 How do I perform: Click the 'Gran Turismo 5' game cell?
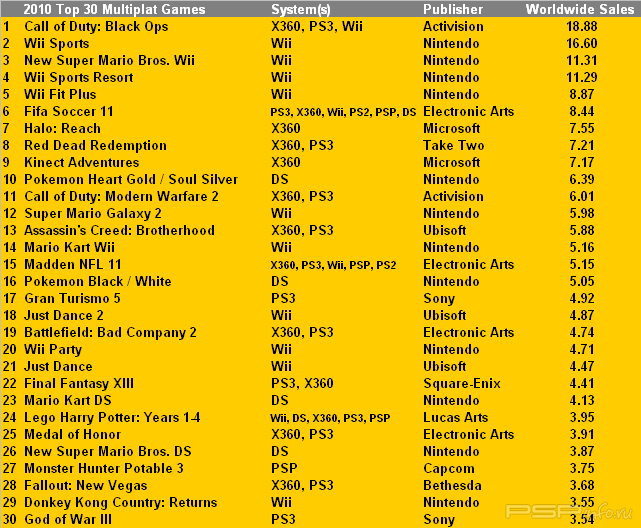(x=72, y=298)
